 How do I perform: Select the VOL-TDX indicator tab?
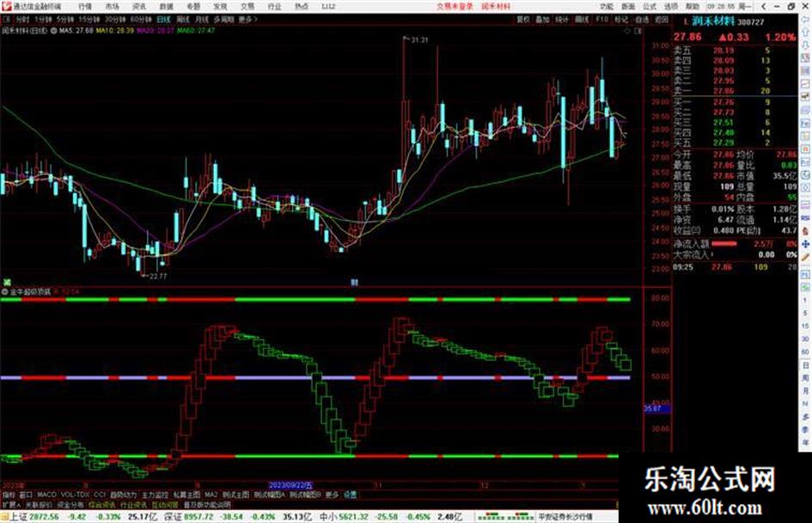coord(75,495)
